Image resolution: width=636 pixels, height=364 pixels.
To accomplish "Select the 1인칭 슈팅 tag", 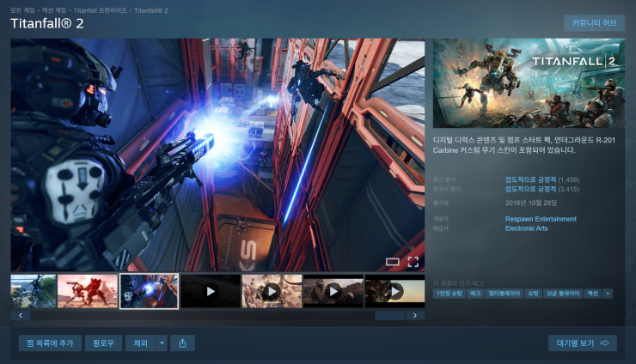I will point(449,294).
